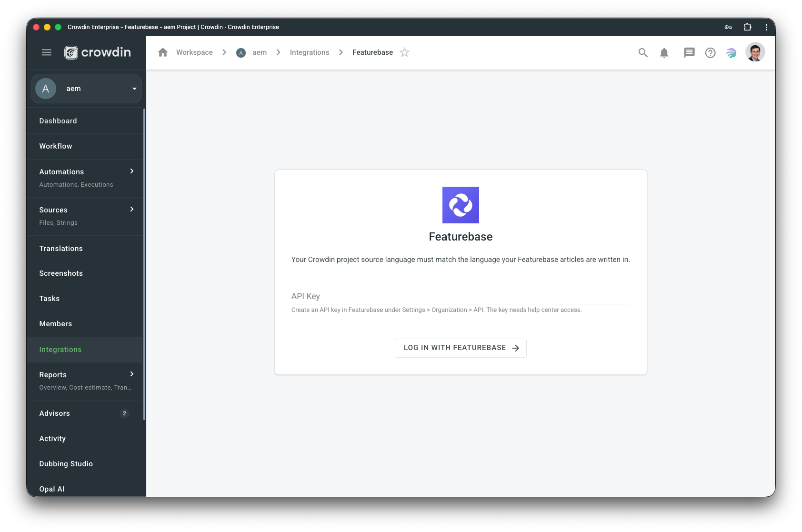The image size is (802, 532).
Task: Click the Advisors count badge 2
Action: [124, 413]
